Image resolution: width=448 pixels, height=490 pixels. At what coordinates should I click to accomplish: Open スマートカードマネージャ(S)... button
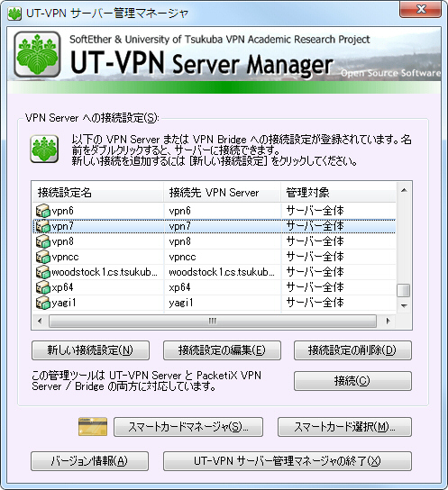coord(188,427)
